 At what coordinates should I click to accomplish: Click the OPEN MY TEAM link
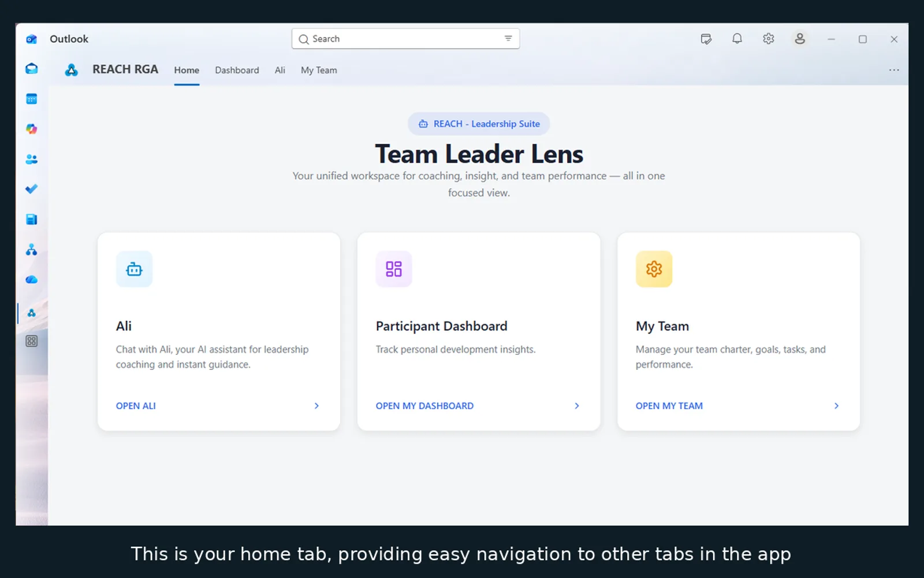[669, 406]
